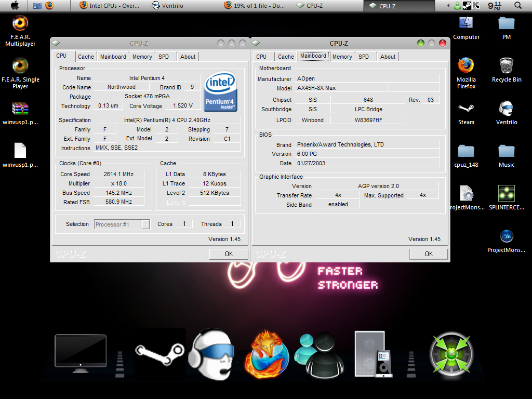Click OK in the right CPU-Z window

coord(428,254)
